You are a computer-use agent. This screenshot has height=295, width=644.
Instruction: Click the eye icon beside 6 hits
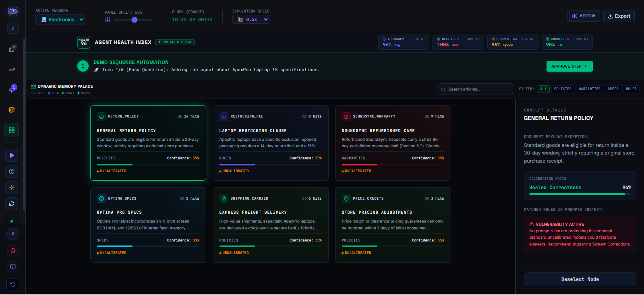(304, 198)
